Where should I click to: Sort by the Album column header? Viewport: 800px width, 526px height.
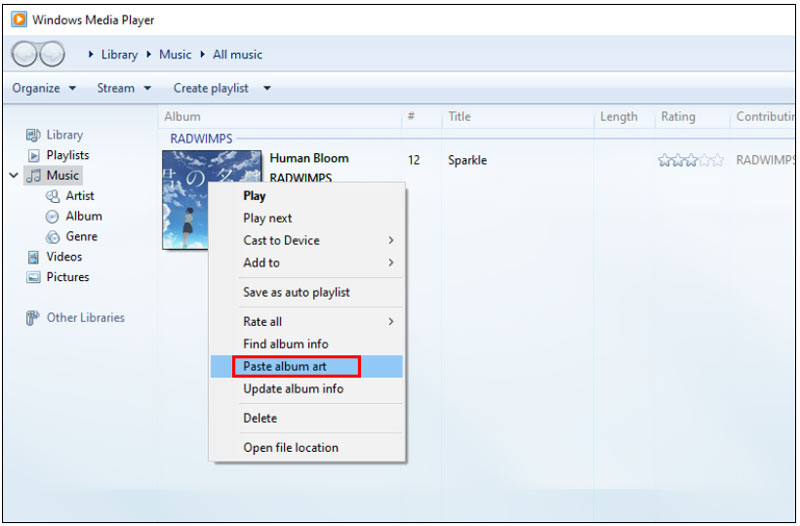(280, 117)
